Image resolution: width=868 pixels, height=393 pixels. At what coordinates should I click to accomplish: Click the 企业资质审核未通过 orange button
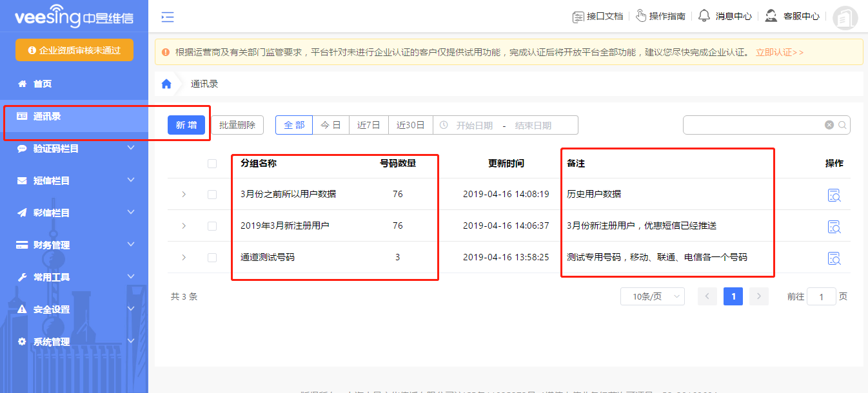click(x=74, y=50)
